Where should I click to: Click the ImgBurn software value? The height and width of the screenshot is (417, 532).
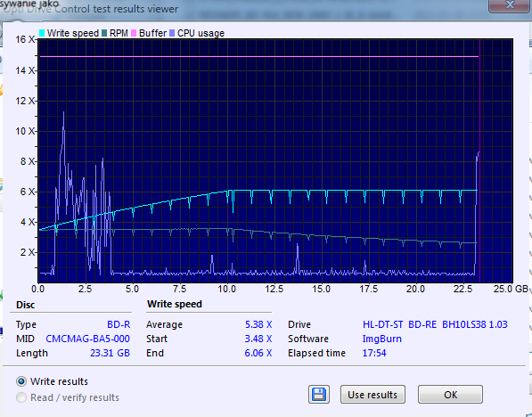tap(382, 339)
